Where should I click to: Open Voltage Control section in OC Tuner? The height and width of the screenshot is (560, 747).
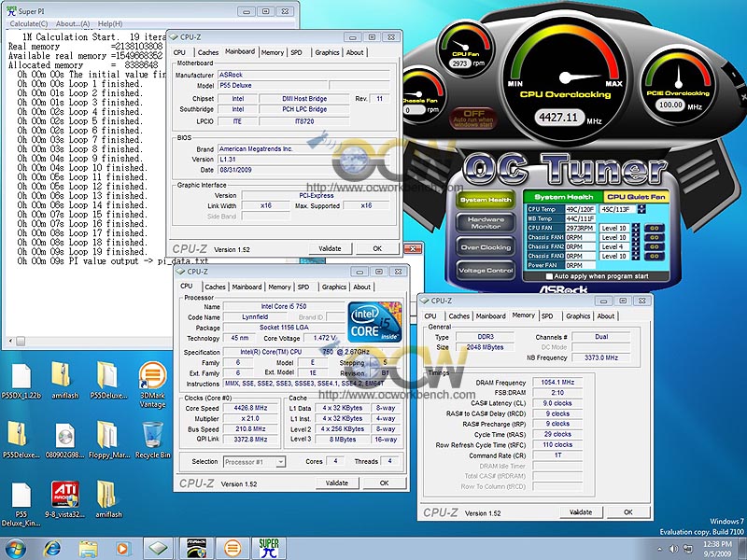pyautogui.click(x=485, y=271)
